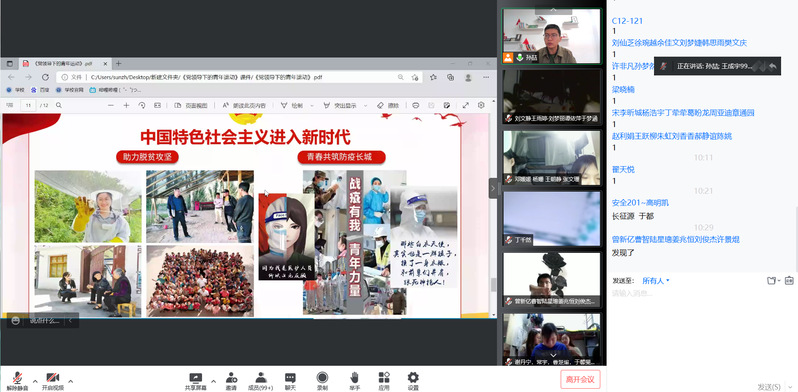Viewport: 798px width, 392px height.
Task: Raise hand using 举手 icon
Action: pyautogui.click(x=354, y=381)
